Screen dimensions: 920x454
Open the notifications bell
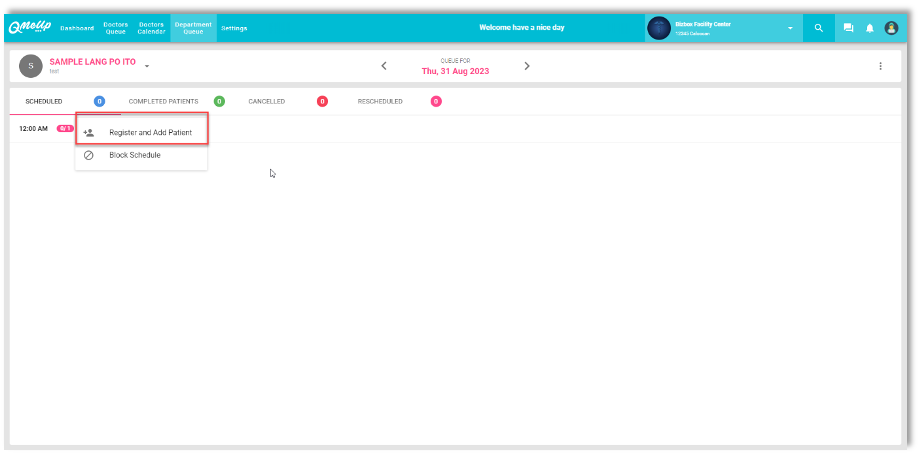coord(869,28)
